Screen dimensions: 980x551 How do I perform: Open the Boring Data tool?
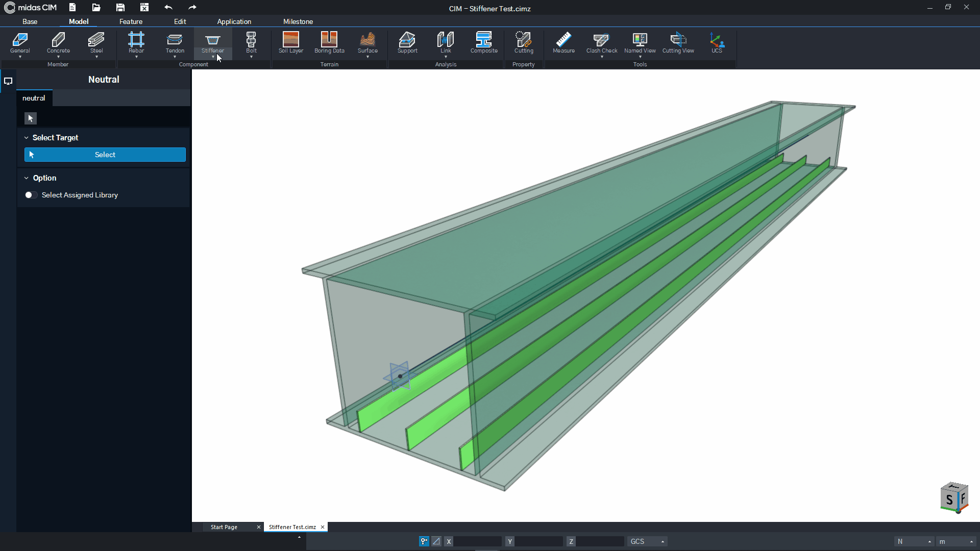(x=329, y=43)
